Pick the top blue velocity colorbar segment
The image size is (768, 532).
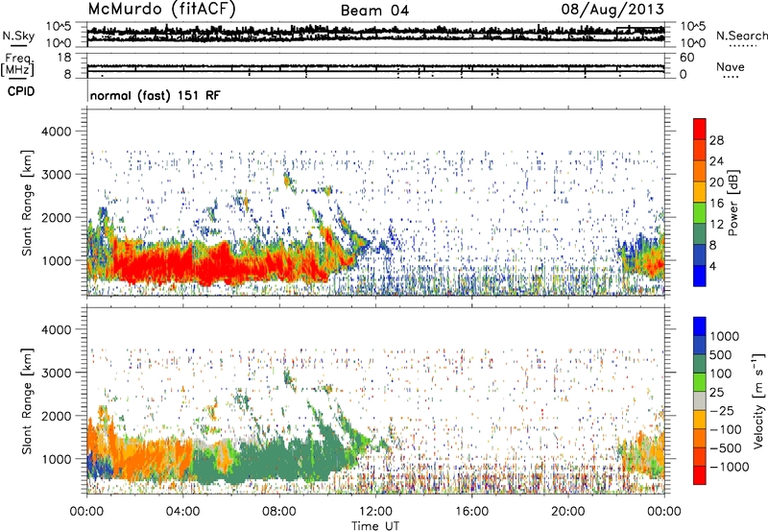point(700,326)
